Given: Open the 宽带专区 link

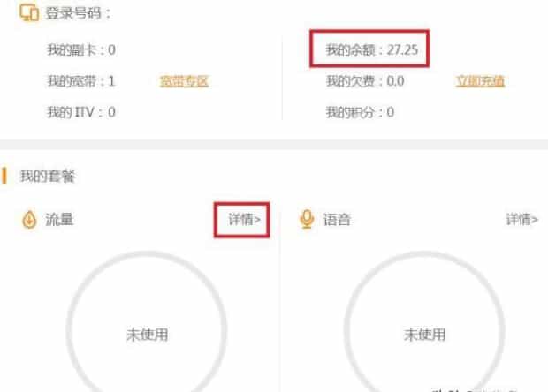Looking at the screenshot, I should point(184,81).
